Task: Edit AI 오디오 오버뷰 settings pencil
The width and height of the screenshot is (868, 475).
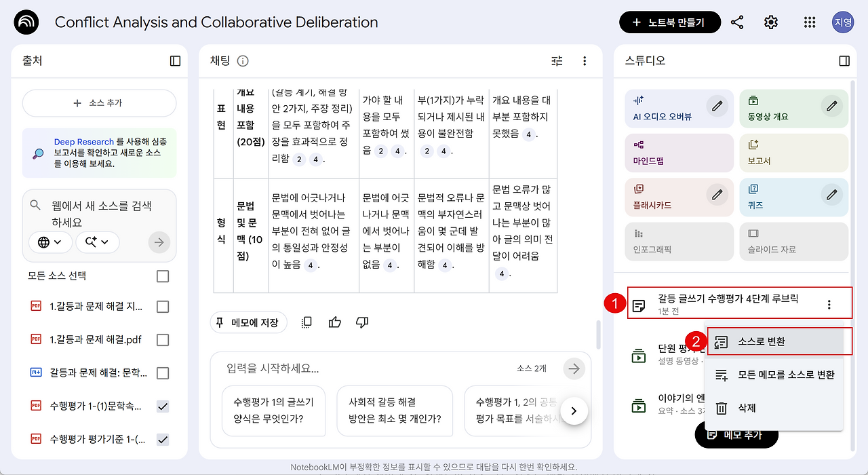Action: 717,106
